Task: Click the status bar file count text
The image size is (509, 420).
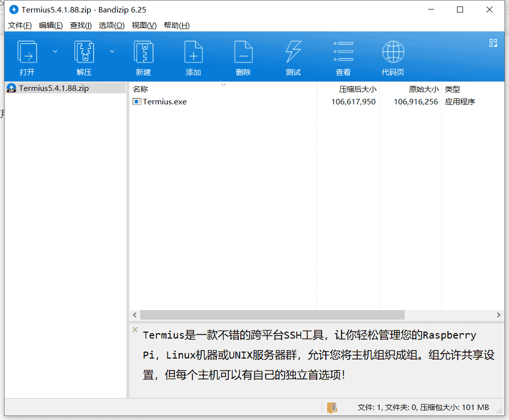Action: [x=423, y=408]
